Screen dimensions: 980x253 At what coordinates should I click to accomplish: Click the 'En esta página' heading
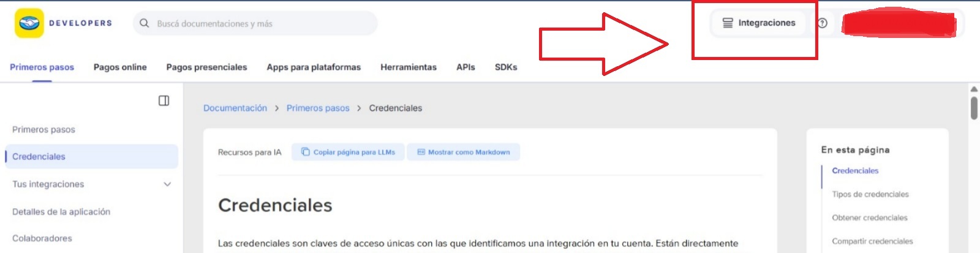pos(856,150)
